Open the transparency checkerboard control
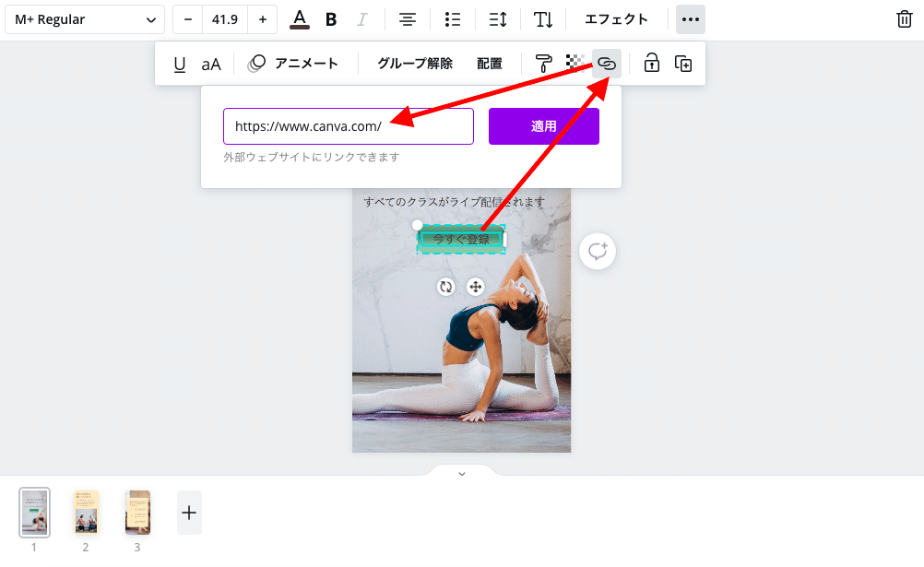Screen dimensions: 924x567 coord(575,62)
